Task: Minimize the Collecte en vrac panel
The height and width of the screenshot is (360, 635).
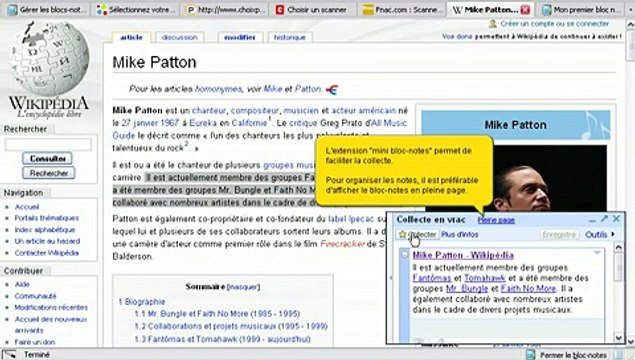Action: pyautogui.click(x=592, y=220)
